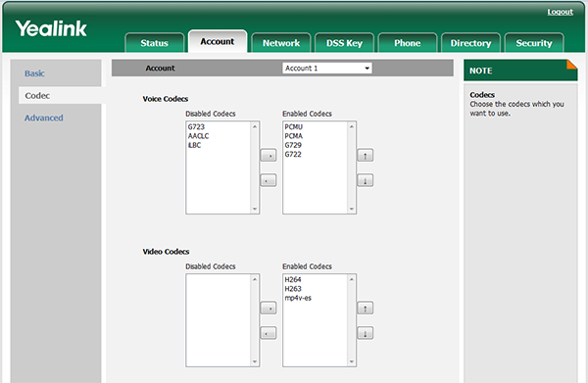The width and height of the screenshot is (588, 383).
Task: Move selected voice codec down in priority
Action: (365, 180)
